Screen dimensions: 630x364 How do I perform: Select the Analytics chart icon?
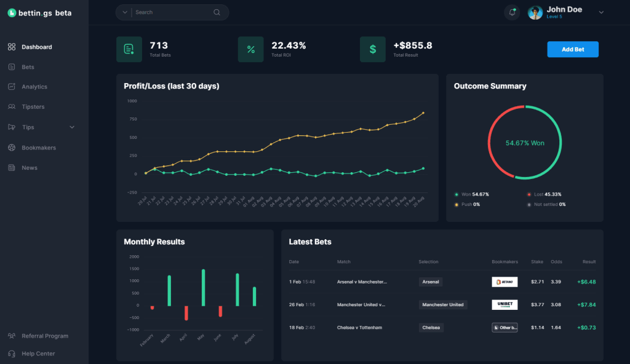tap(13, 86)
